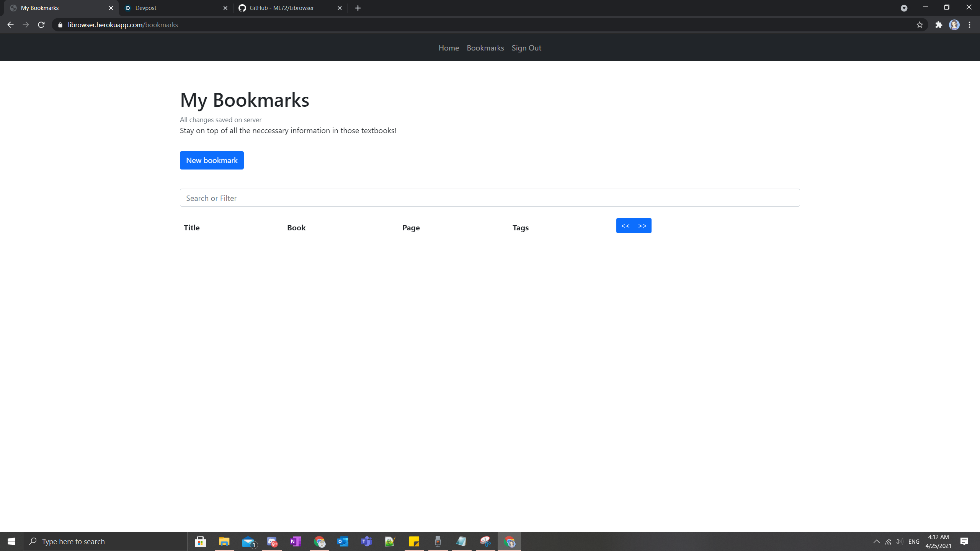Open the Extensions puzzle icon
Screen dimensions: 980x551
point(939,25)
